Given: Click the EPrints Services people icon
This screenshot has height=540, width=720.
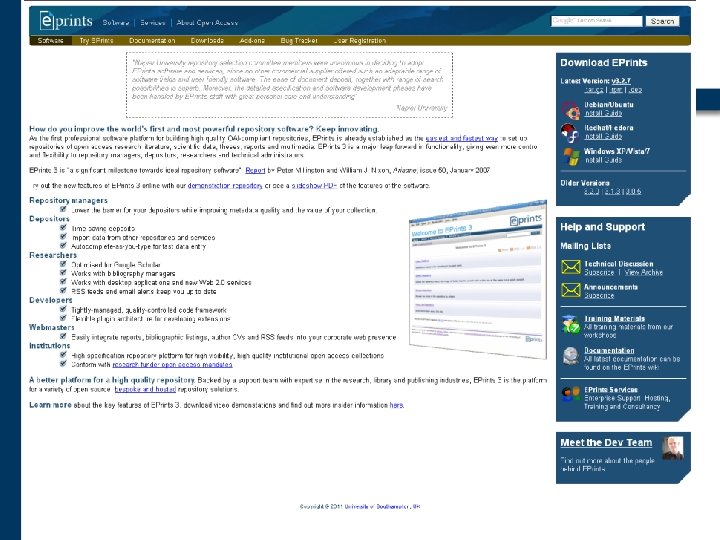Looking at the screenshot, I should tap(571, 394).
